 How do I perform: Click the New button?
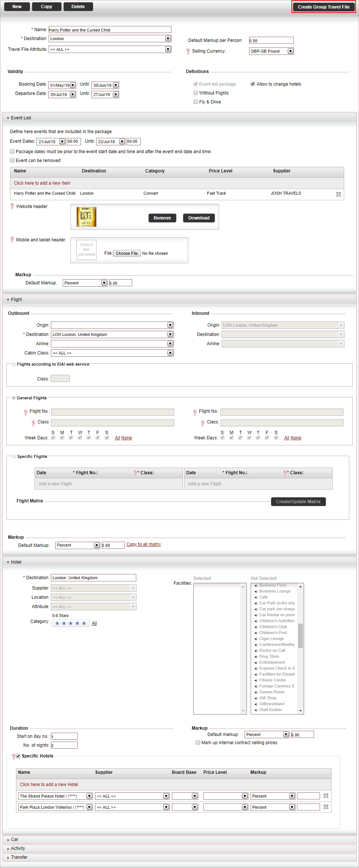[x=17, y=7]
